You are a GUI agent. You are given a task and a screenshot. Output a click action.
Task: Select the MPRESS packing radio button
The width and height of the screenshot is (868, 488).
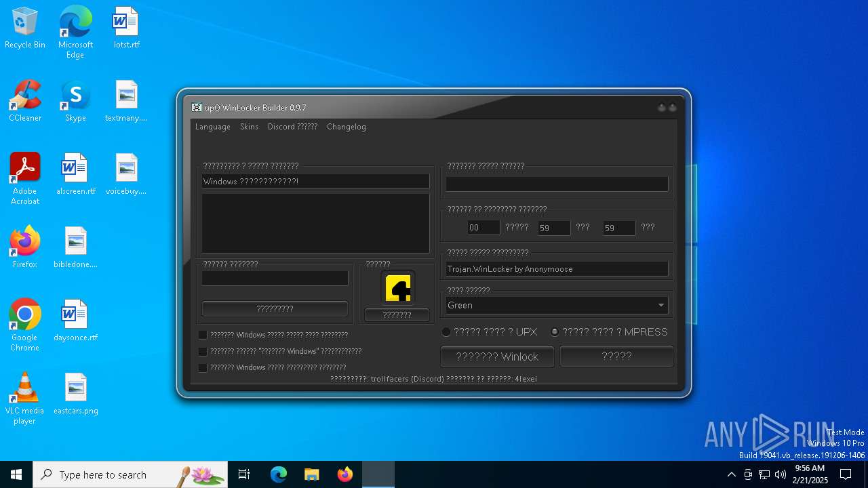point(555,331)
